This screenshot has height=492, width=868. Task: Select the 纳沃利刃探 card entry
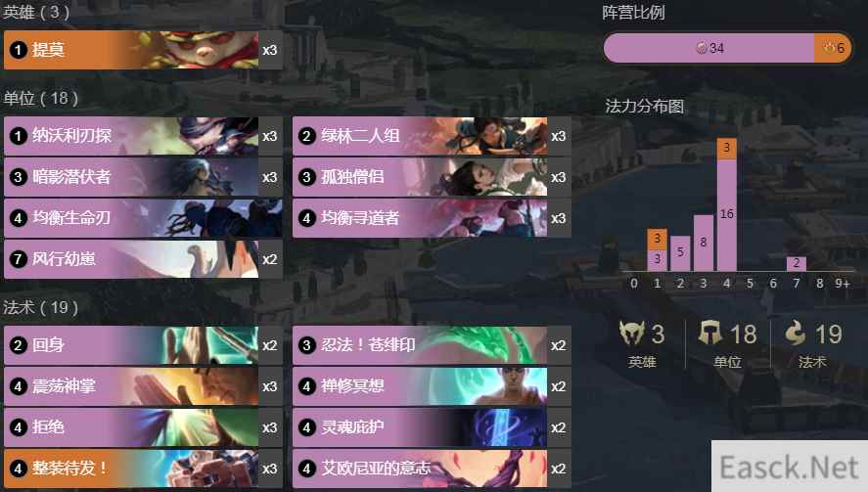pyautogui.click(x=144, y=136)
